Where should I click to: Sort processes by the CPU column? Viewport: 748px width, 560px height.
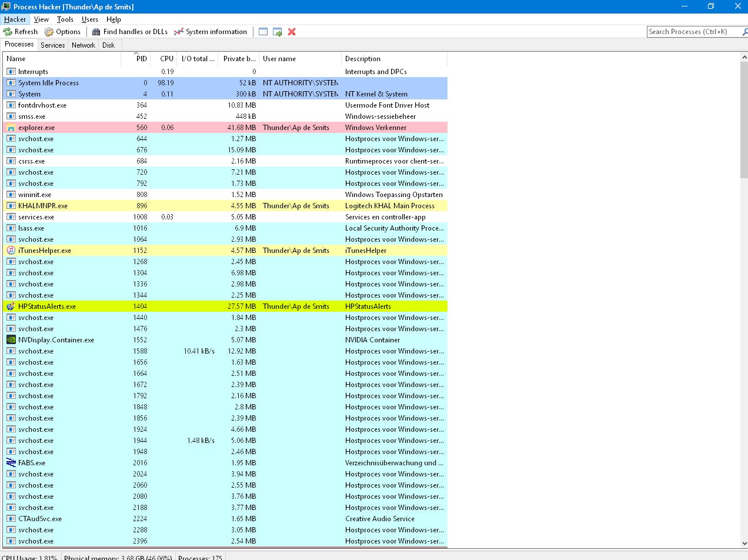pos(165,59)
